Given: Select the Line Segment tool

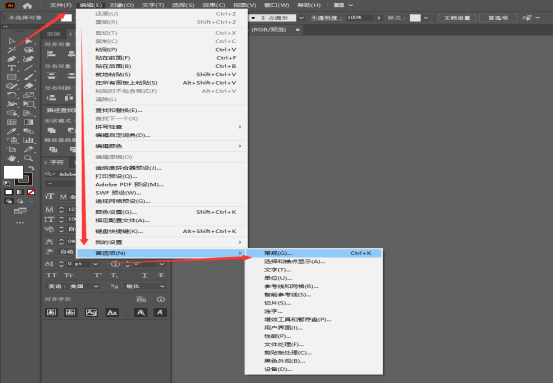Looking at the screenshot, I should [29, 68].
